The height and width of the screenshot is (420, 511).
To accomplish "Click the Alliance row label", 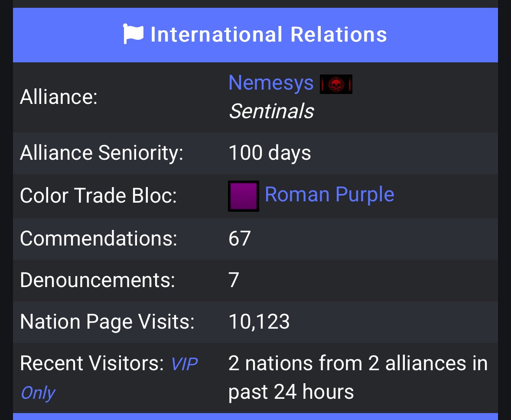I will pos(59,97).
